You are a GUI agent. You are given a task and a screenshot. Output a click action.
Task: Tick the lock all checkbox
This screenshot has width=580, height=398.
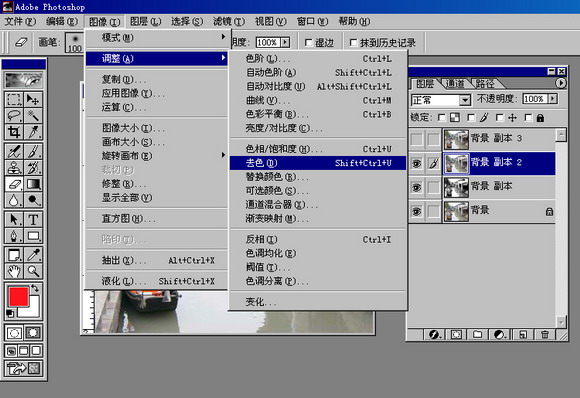click(x=528, y=118)
